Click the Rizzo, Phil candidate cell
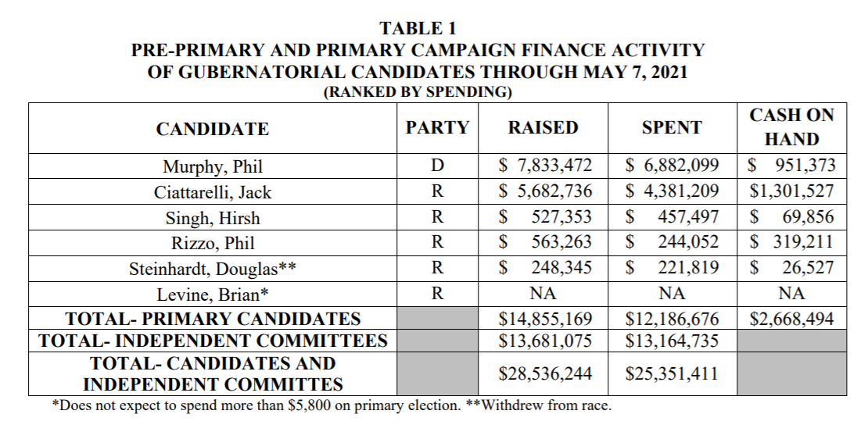Viewport: 868px width, 432px height. [x=213, y=243]
